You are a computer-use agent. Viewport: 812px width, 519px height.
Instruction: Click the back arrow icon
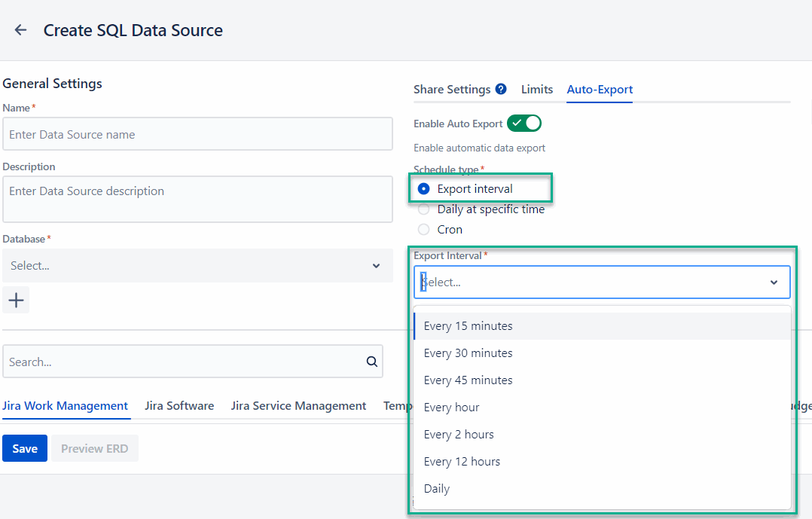(20, 30)
